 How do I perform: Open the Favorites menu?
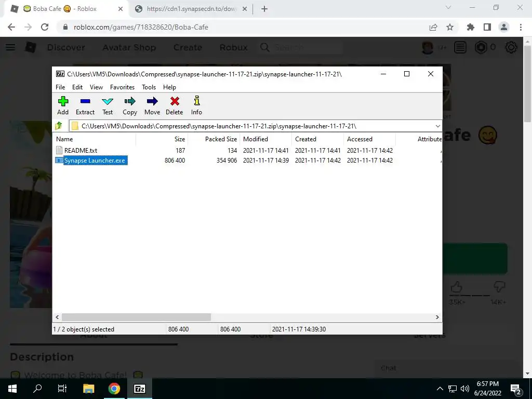(122, 87)
